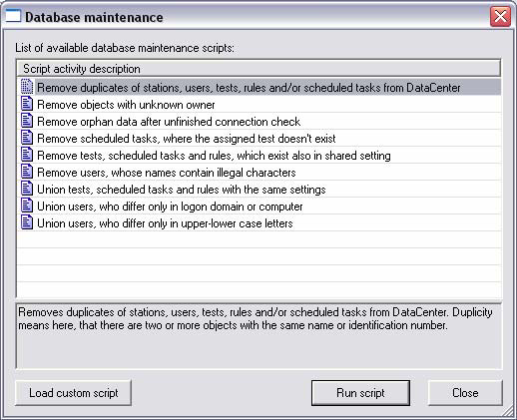Click script icon beside Union tests, scheduled tasks
Screen dimensions: 517x420
coord(27,189)
